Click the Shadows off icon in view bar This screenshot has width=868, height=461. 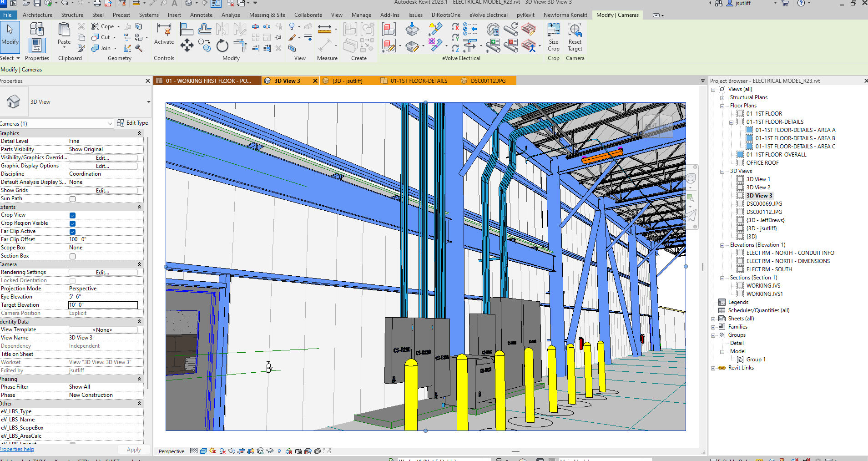222,451
